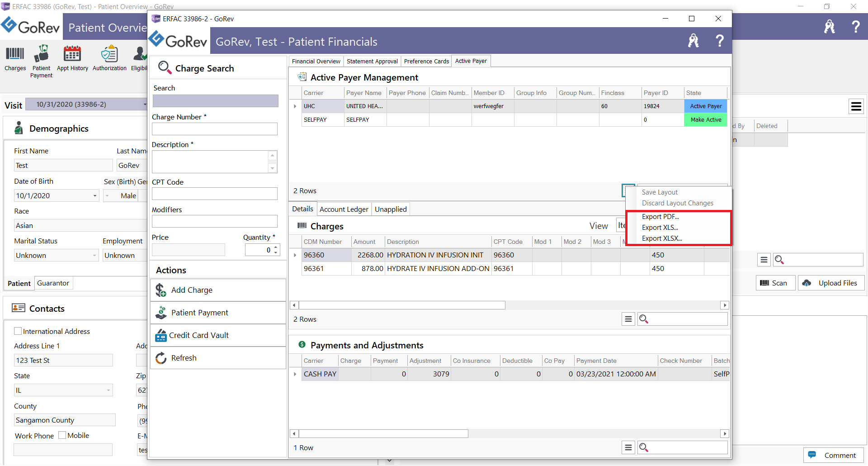This screenshot has width=868, height=466.
Task: Click Add Charge action button
Action: pos(218,290)
